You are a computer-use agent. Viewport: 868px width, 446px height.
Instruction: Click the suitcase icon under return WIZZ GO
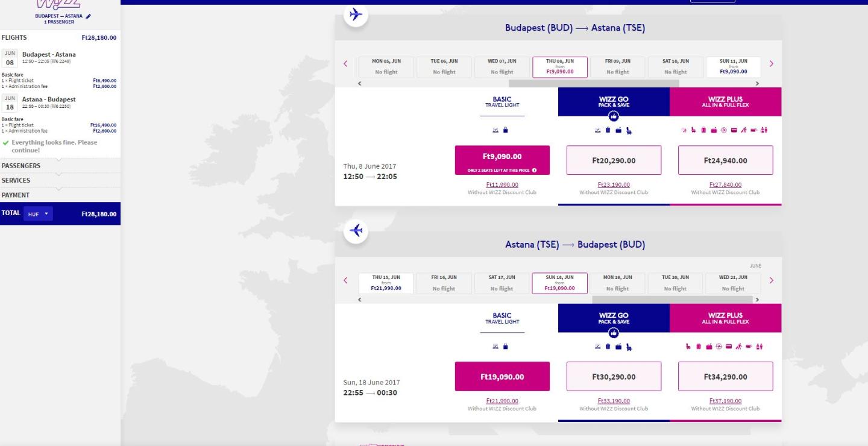(x=609, y=346)
